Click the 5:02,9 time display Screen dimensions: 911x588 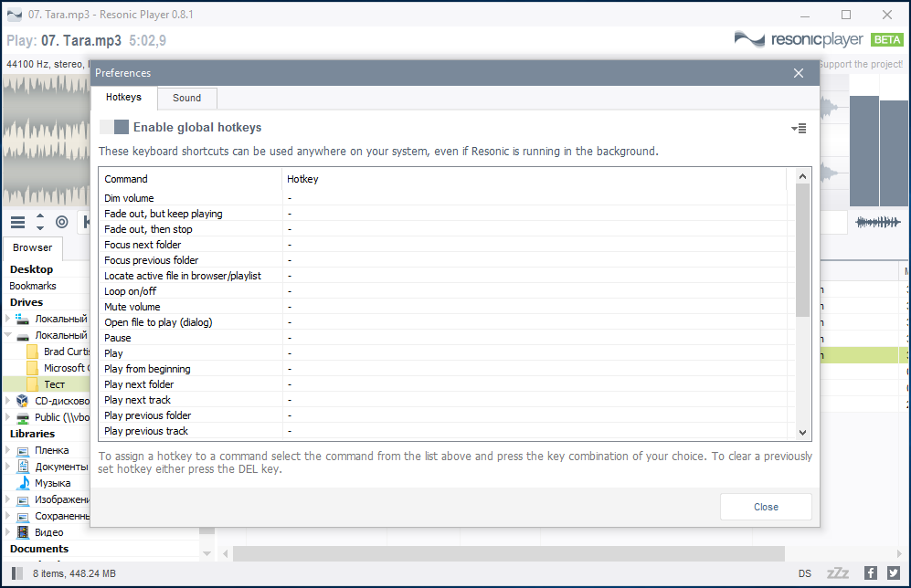(x=148, y=41)
